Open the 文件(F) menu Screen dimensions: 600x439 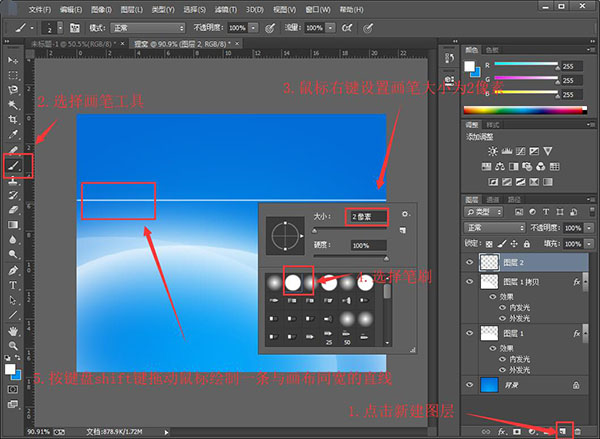tap(40, 9)
